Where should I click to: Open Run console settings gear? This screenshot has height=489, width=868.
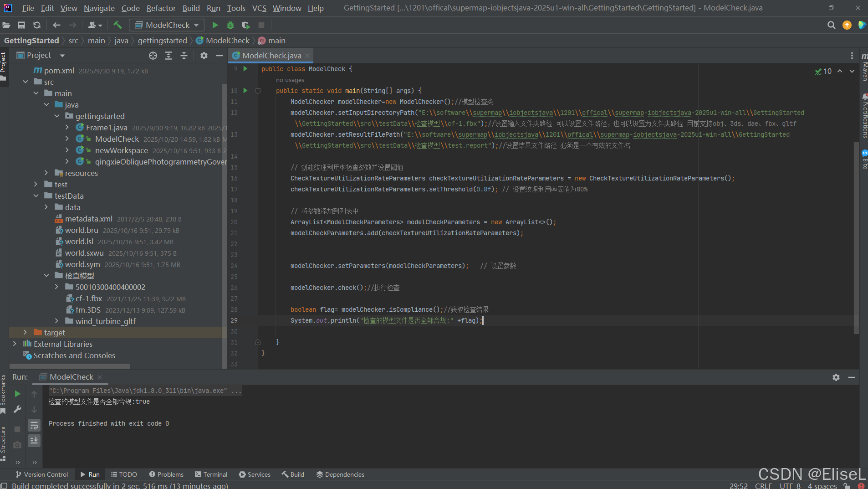pyautogui.click(x=835, y=377)
